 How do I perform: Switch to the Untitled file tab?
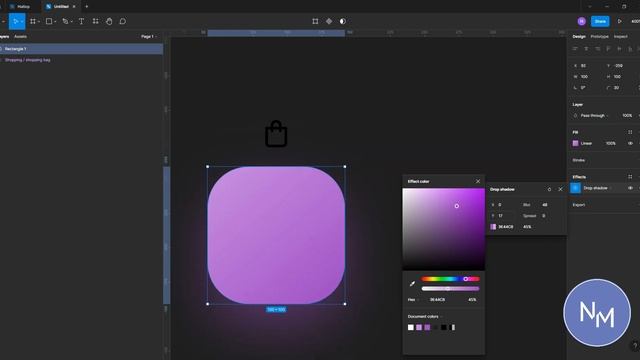click(x=60, y=7)
